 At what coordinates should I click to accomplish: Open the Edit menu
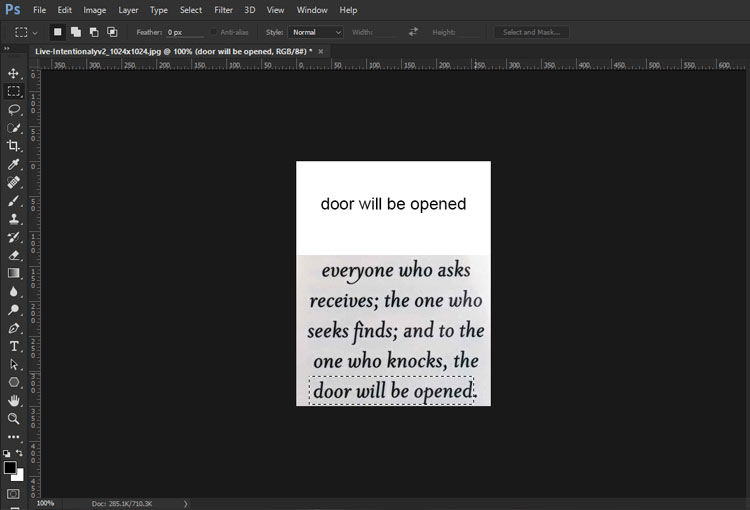[65, 10]
